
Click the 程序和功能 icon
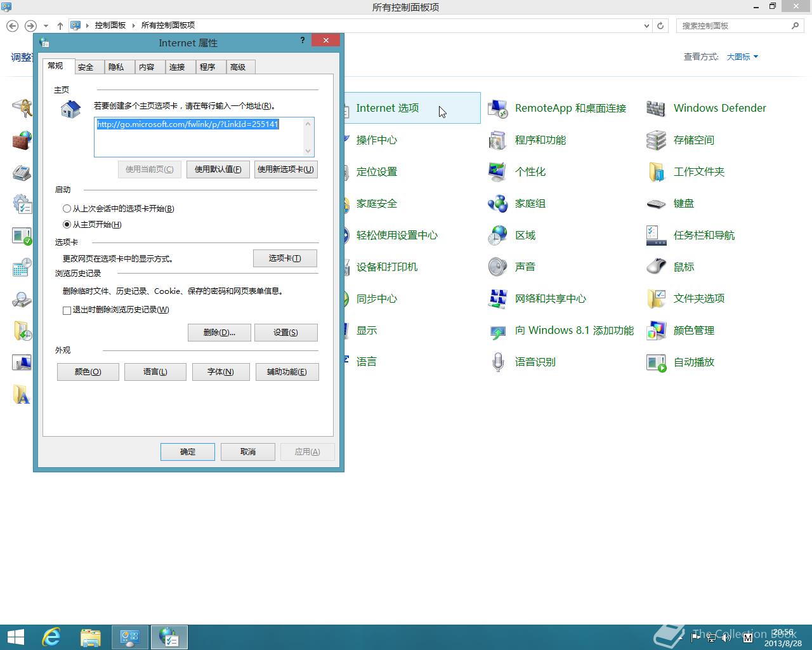(x=497, y=140)
